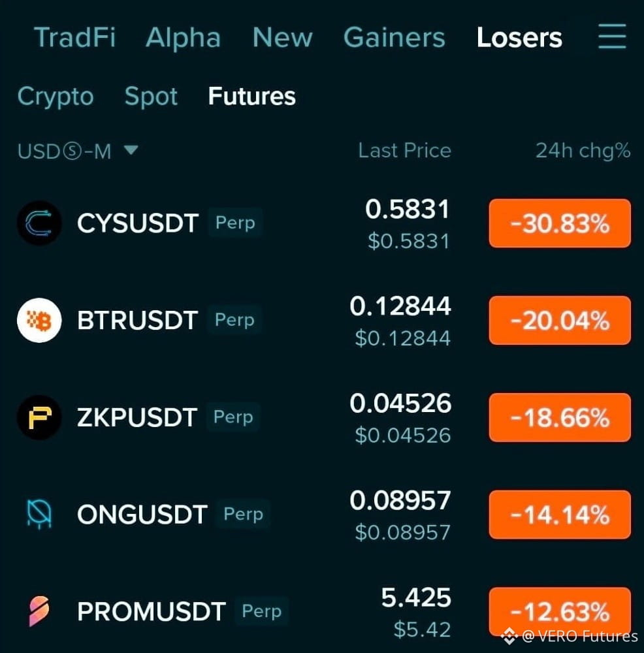
Task: Open the New tab
Action: pyautogui.click(x=282, y=37)
